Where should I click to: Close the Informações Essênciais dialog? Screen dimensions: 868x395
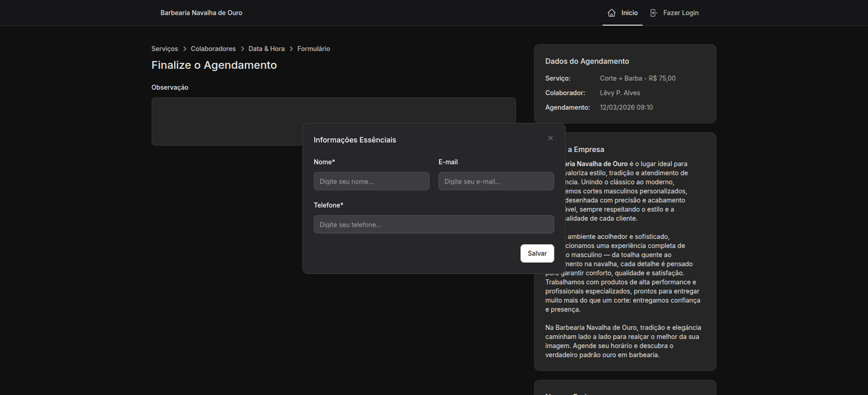(550, 138)
